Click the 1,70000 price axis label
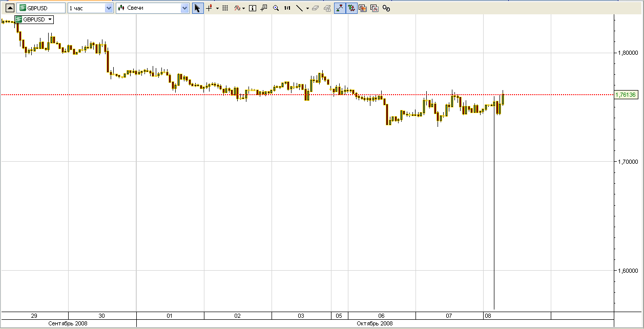 628,162
